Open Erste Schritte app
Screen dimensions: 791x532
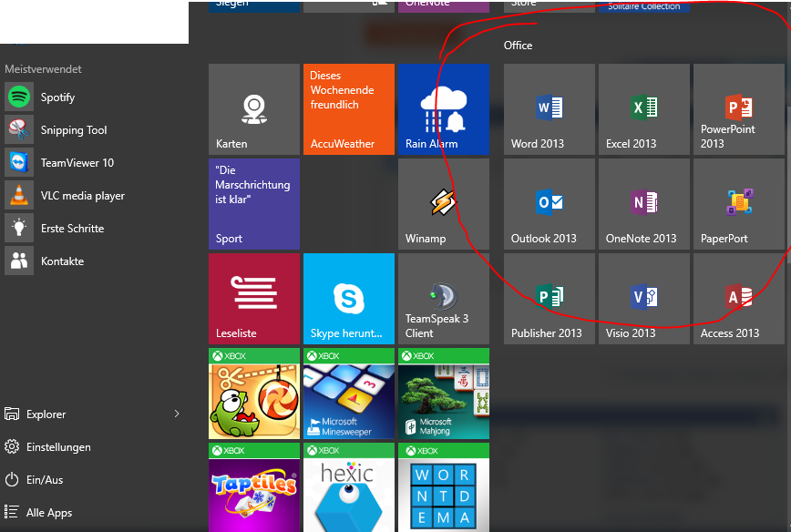pos(93,228)
